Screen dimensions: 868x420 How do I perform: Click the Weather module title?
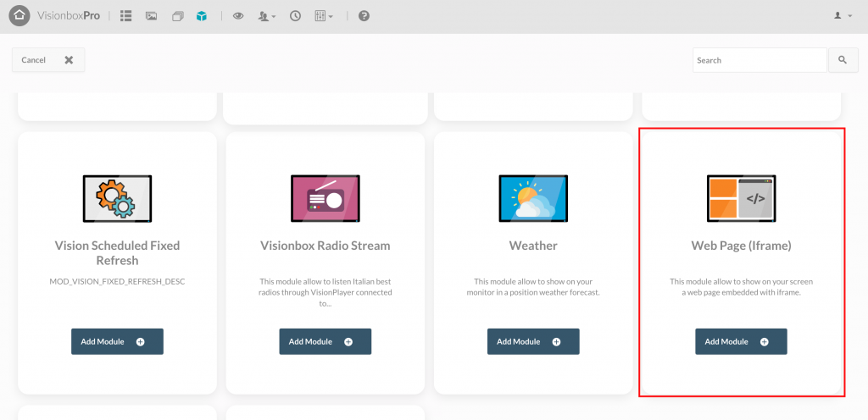point(533,246)
